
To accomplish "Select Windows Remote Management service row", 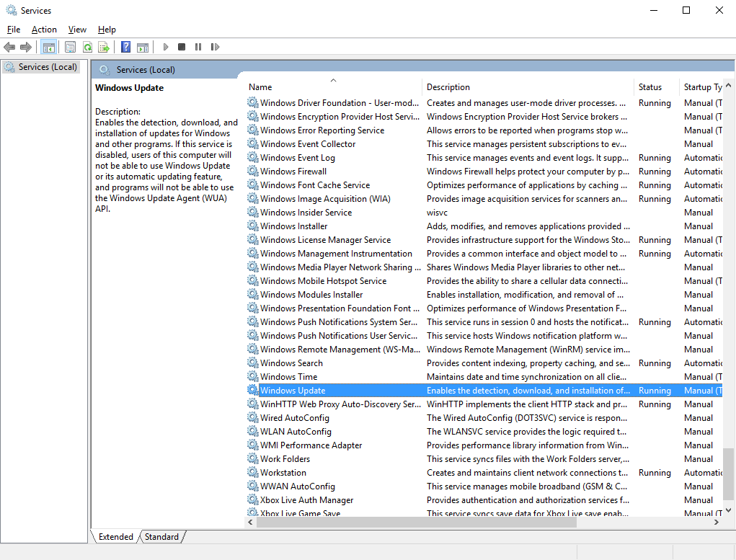I will (x=484, y=350).
